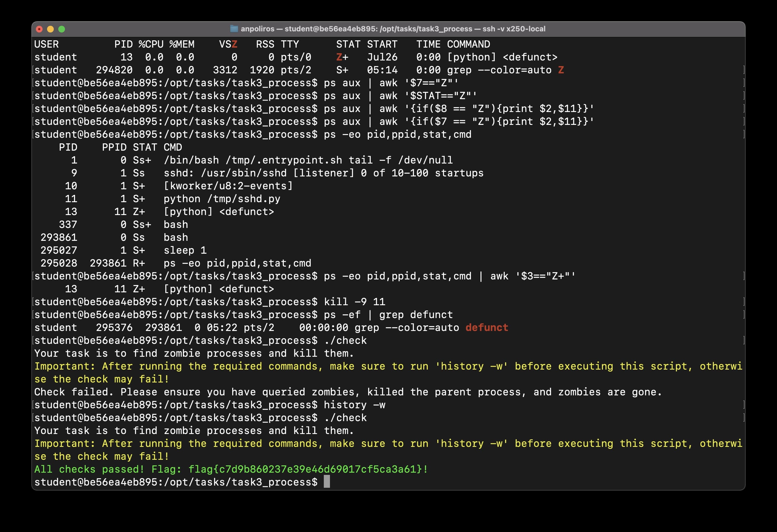Screen dimensions: 777x532
Task: Click the 'sleep 1' process entry
Action: tap(185, 250)
